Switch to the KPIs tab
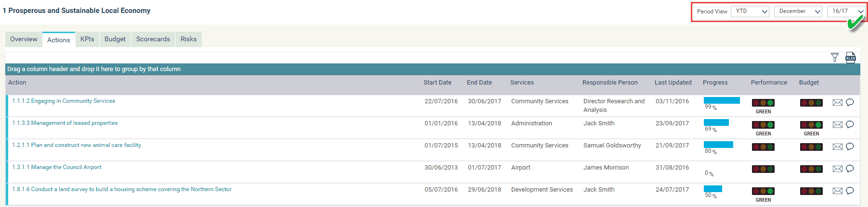Image resolution: width=868 pixels, height=207 pixels. pyautogui.click(x=87, y=39)
